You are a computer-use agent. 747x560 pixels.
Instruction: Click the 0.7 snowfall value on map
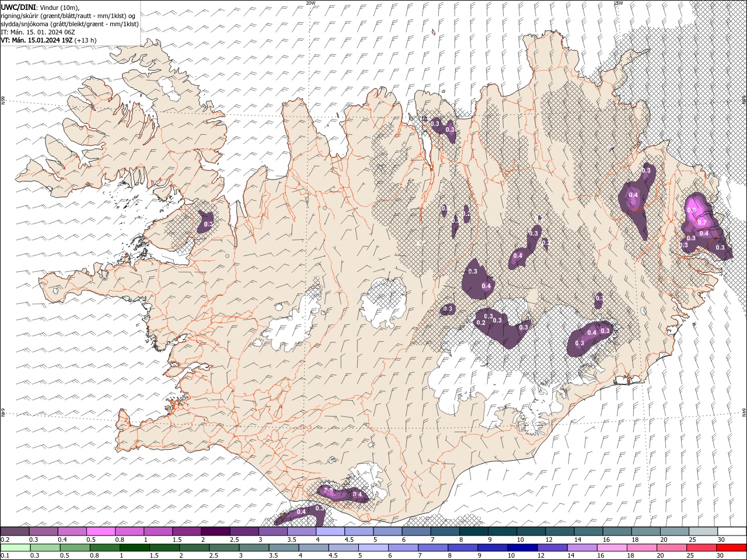tap(702, 222)
